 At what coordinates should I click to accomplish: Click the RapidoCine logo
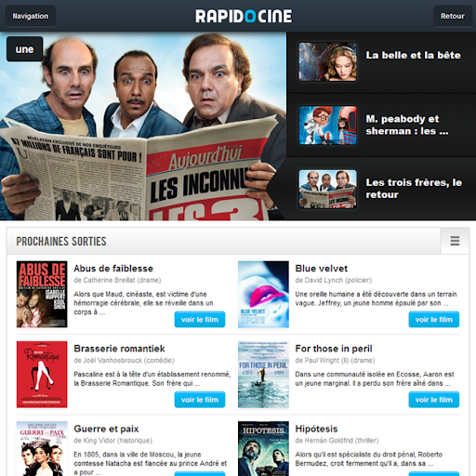(x=244, y=16)
